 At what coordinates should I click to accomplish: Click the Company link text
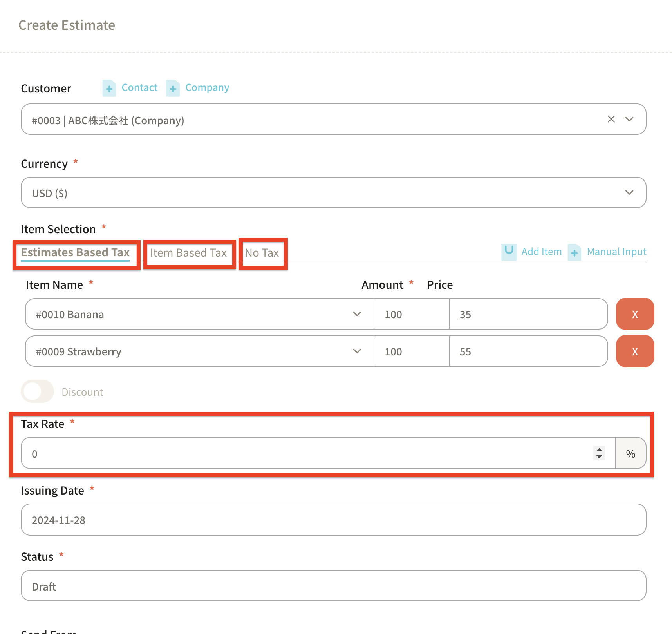pyautogui.click(x=207, y=88)
